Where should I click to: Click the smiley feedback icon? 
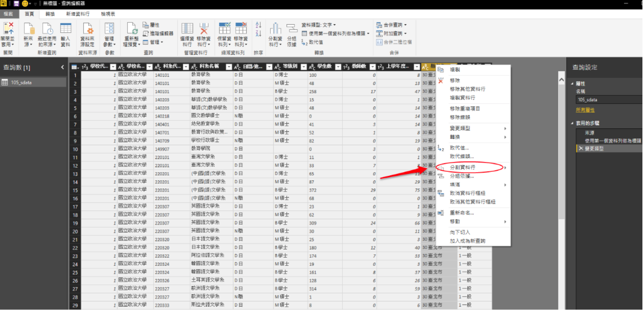pyautogui.click(x=25, y=4)
